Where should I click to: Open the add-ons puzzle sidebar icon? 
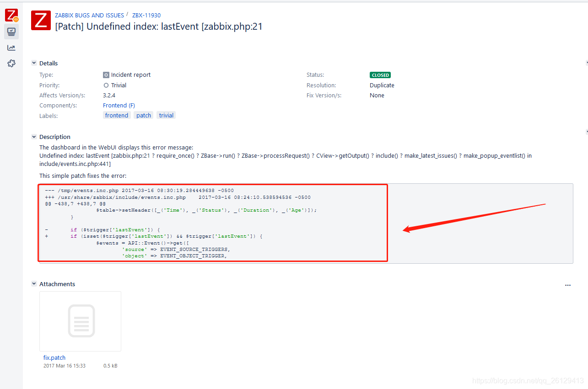[x=11, y=64]
